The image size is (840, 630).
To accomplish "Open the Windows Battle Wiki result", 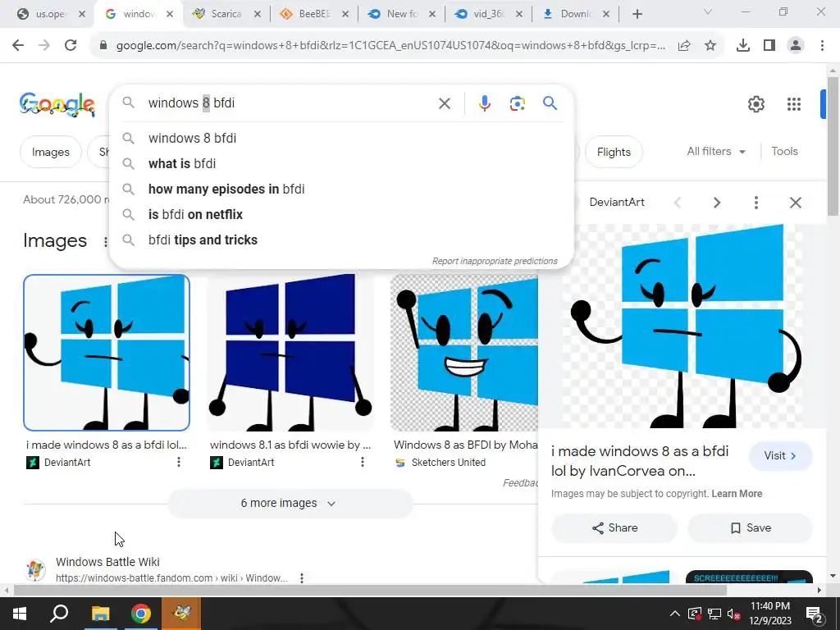I will [107, 562].
